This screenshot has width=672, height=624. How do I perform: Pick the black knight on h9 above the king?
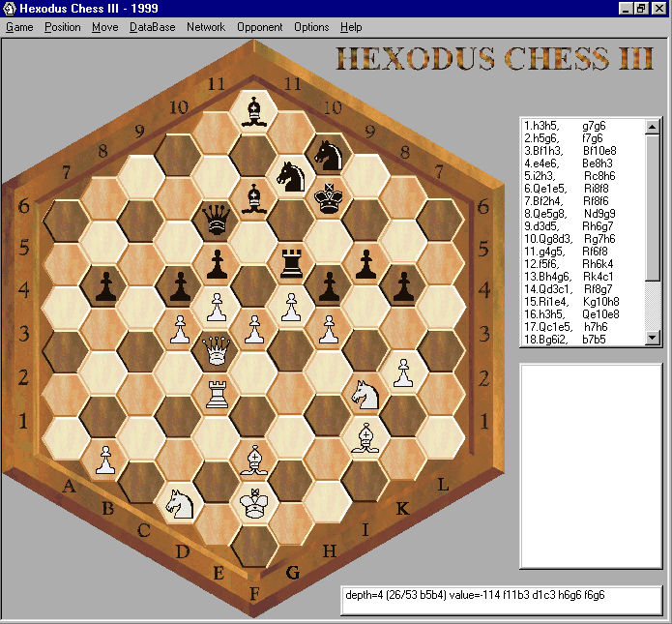pyautogui.click(x=329, y=155)
